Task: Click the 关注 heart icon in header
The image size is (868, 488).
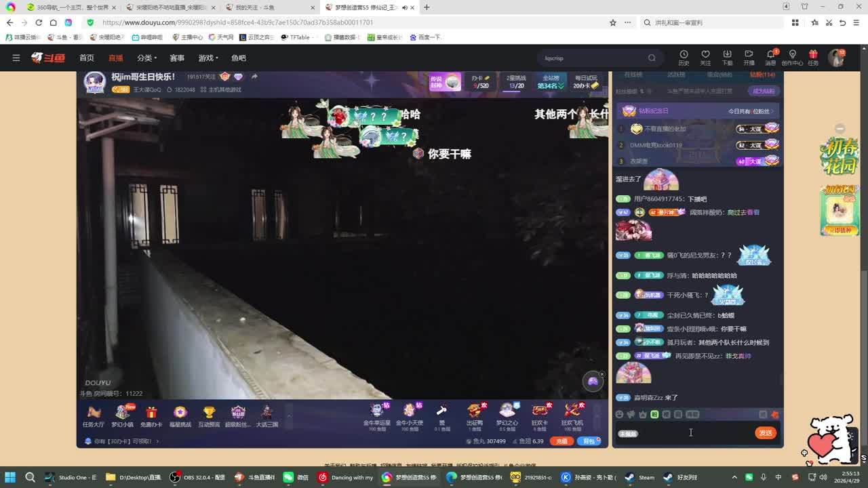Action: point(705,57)
